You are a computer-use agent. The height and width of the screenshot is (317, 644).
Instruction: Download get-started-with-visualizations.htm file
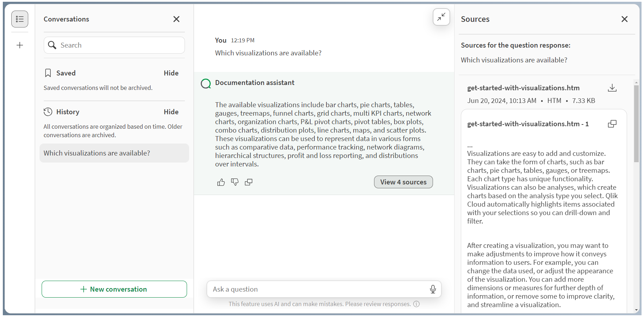click(x=612, y=88)
